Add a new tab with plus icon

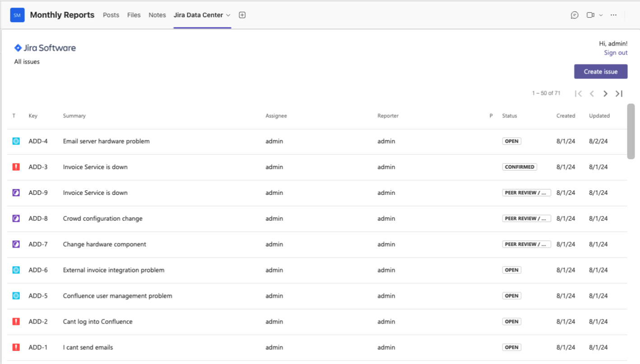[x=242, y=15]
